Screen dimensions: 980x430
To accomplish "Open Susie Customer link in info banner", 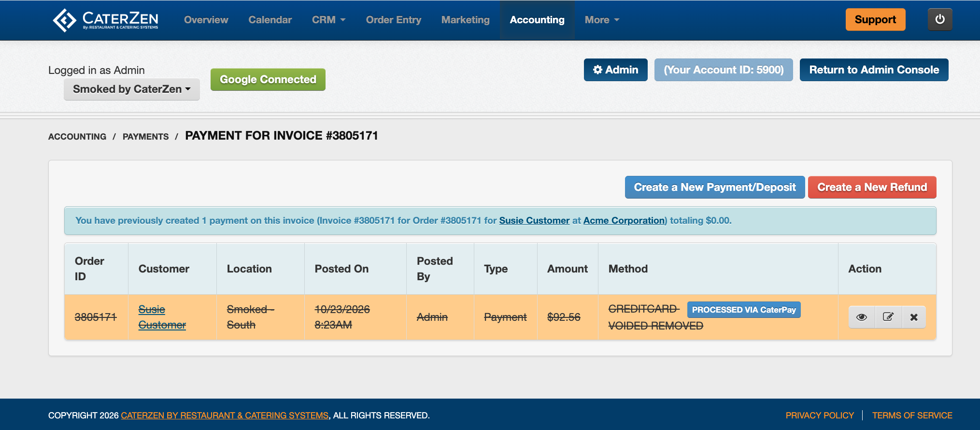I will 534,220.
